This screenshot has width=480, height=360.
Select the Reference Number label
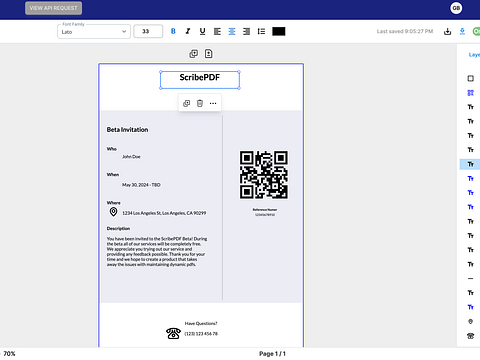[265, 210]
